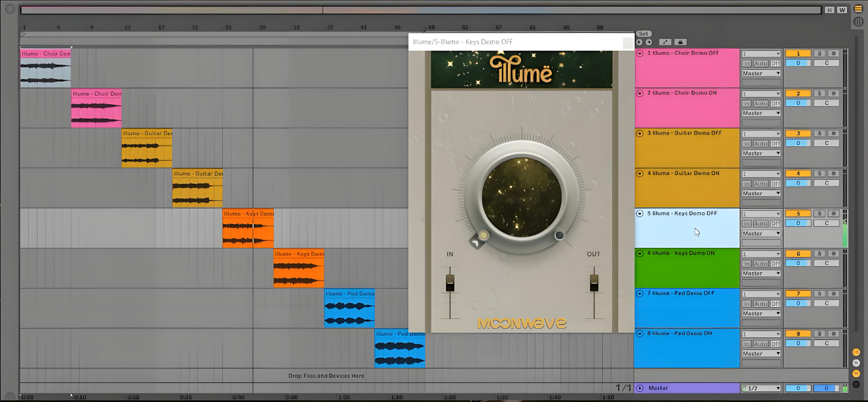Image resolution: width=868 pixels, height=402 pixels.
Task: Toggle track 3 activator button
Action: click(x=798, y=134)
